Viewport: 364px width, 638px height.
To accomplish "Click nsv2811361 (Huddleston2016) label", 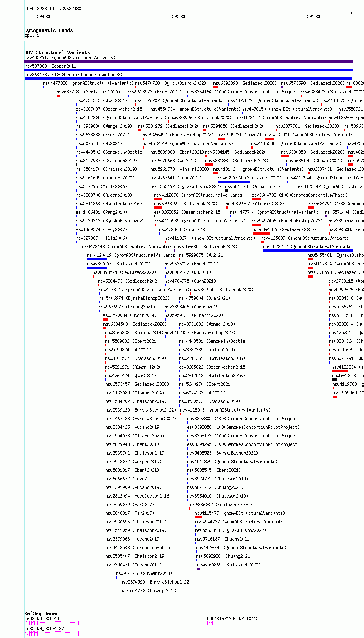I will click(x=212, y=358).
